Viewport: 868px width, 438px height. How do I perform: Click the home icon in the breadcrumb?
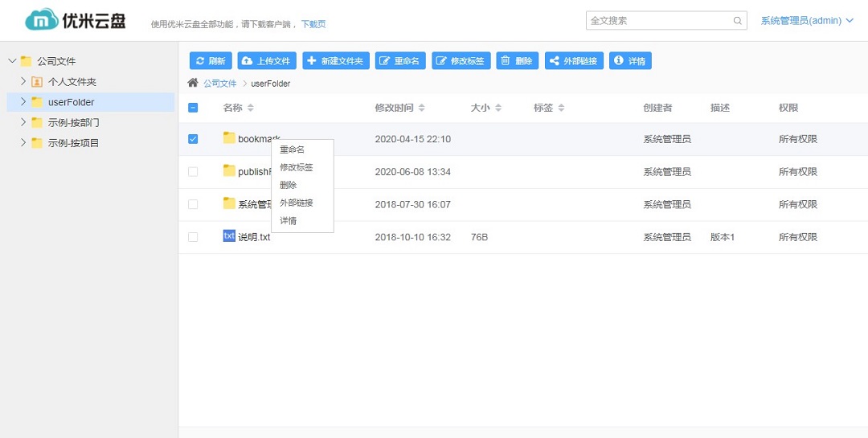point(193,83)
